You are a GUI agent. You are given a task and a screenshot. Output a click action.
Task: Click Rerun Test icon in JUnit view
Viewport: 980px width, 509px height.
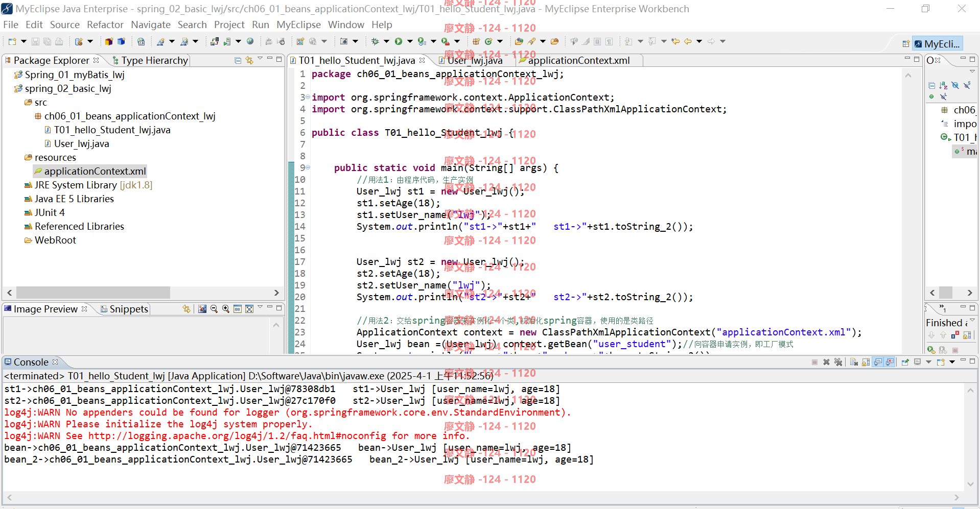point(931,350)
